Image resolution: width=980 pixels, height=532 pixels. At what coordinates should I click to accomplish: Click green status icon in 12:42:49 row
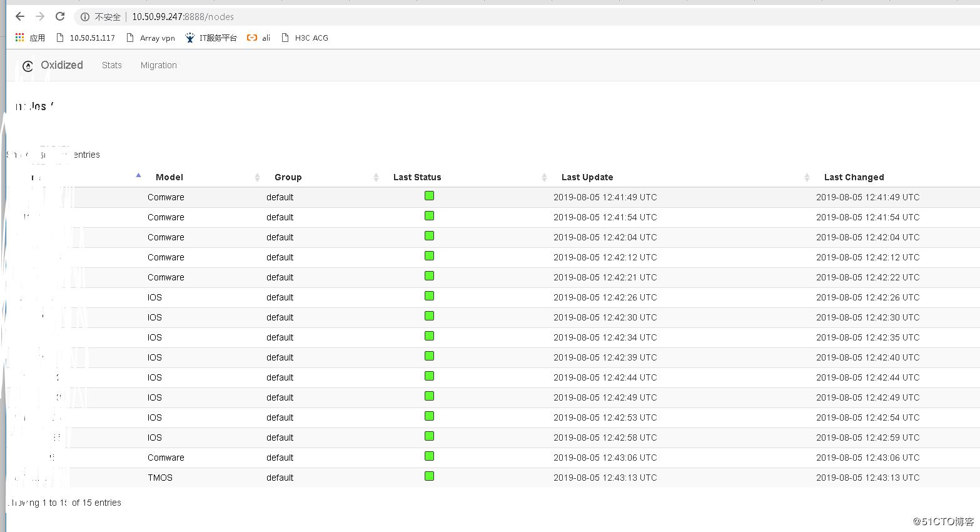429,396
